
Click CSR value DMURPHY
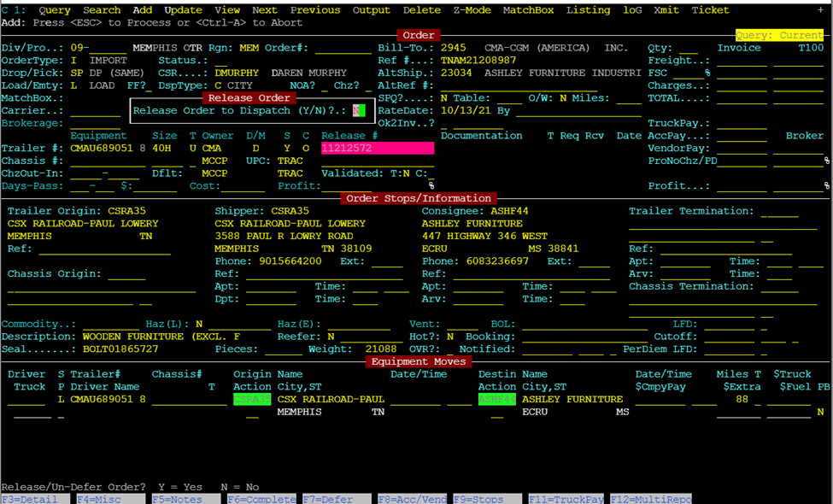(x=237, y=73)
